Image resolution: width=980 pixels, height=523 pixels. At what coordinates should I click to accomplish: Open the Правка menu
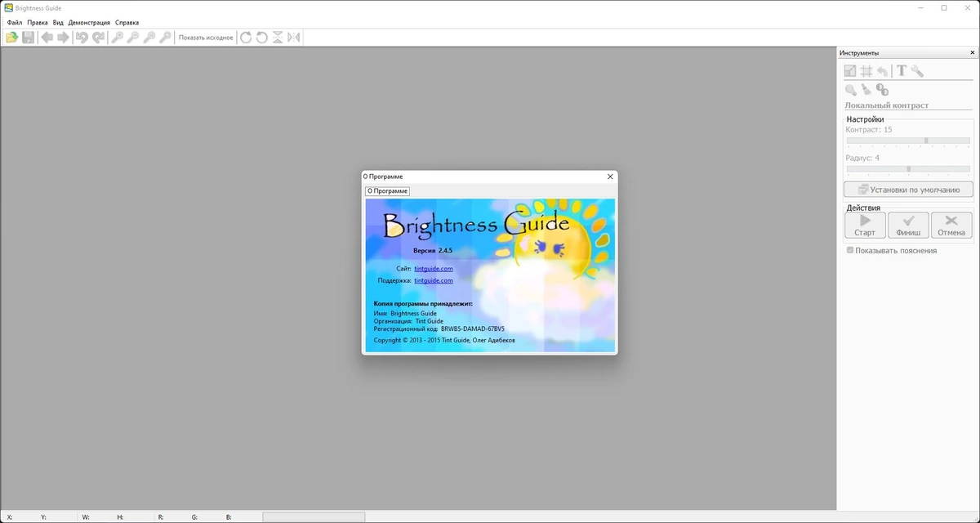point(38,23)
